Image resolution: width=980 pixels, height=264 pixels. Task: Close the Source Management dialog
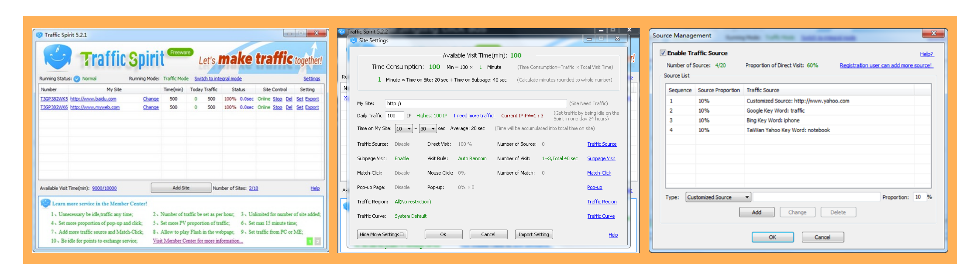click(x=934, y=33)
